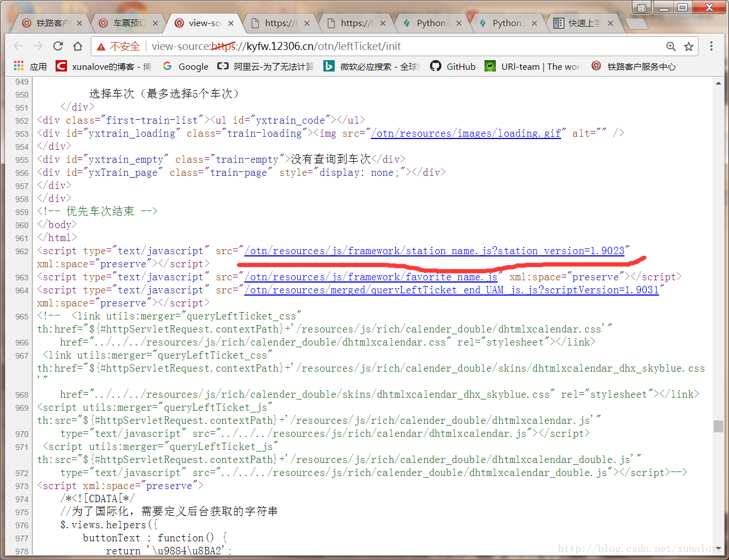Open the 铁路客户服务中心 bookmark
Screen dimensions: 729x560
point(634,66)
